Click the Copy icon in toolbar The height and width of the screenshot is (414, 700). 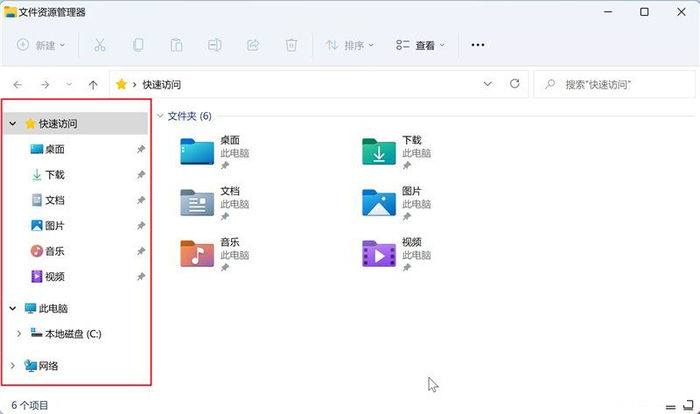pos(138,45)
